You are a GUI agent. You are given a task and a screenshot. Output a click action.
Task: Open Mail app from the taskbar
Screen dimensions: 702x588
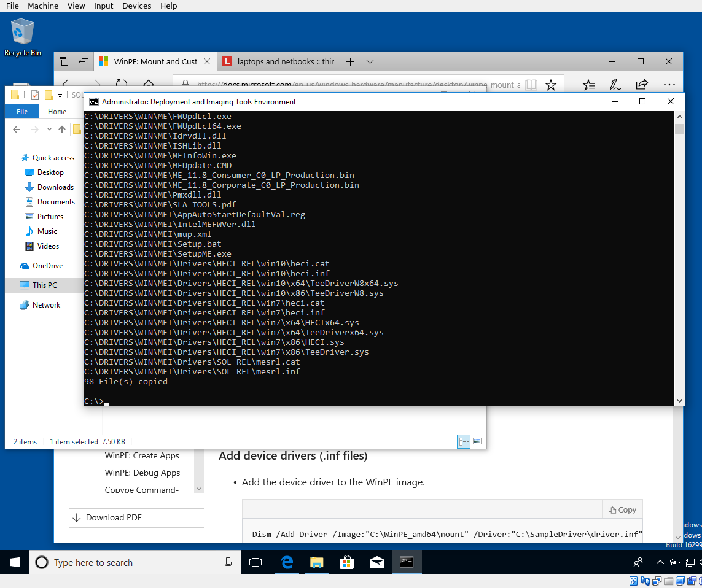pyautogui.click(x=377, y=562)
